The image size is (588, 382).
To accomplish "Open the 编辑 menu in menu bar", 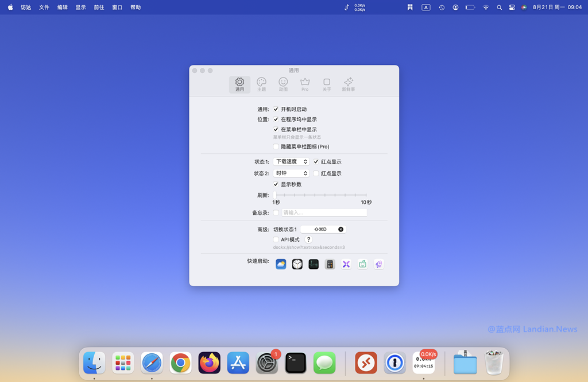I will [63, 7].
